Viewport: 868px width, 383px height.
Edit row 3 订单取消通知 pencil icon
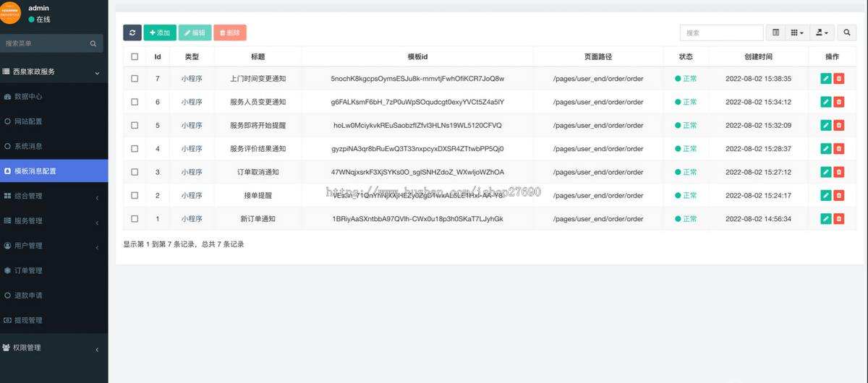[826, 172]
